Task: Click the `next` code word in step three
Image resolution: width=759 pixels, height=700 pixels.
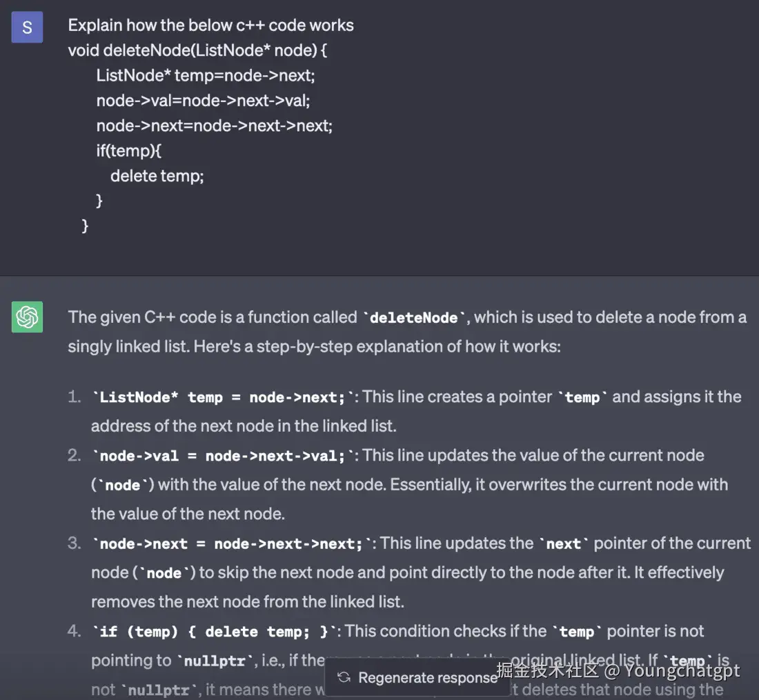Action: [x=564, y=544]
